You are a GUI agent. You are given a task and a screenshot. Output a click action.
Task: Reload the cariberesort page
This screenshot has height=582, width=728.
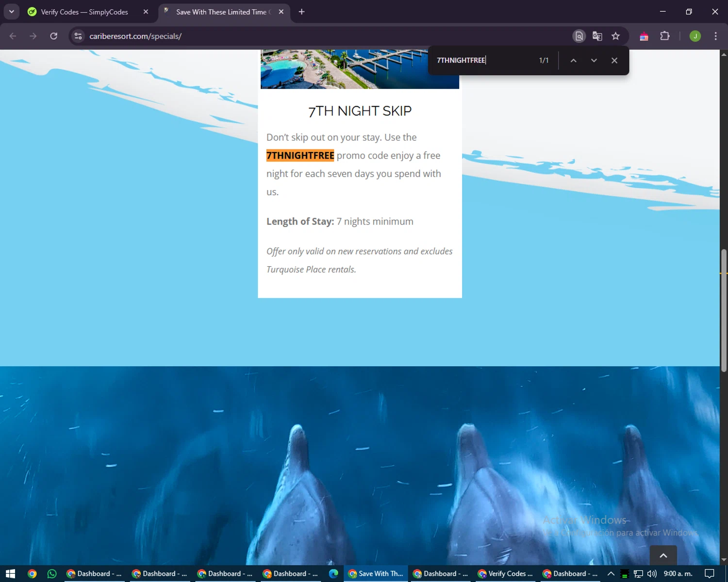pos(54,36)
